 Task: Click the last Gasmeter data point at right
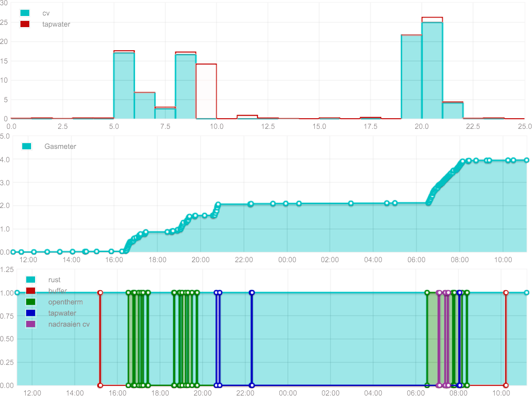coord(527,160)
